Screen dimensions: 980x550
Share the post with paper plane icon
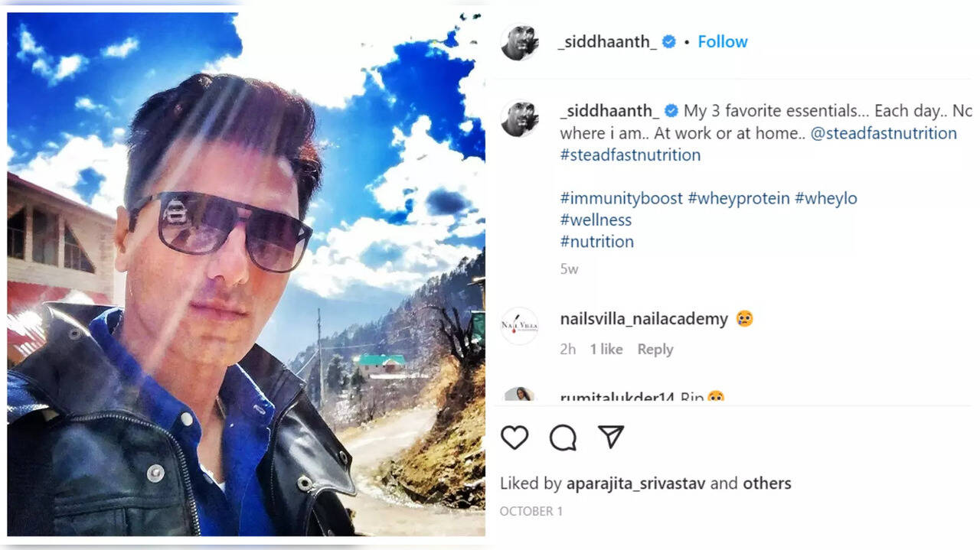point(611,437)
